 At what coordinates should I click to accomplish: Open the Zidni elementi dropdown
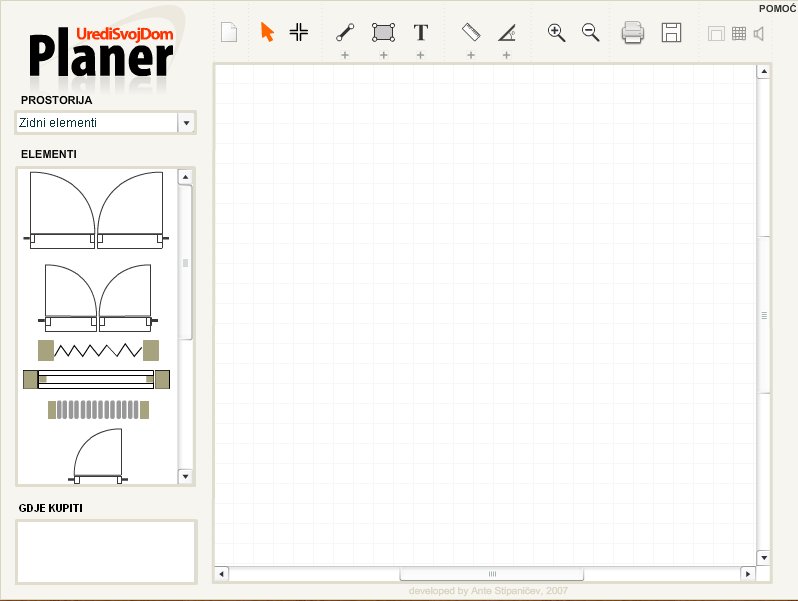tap(185, 123)
